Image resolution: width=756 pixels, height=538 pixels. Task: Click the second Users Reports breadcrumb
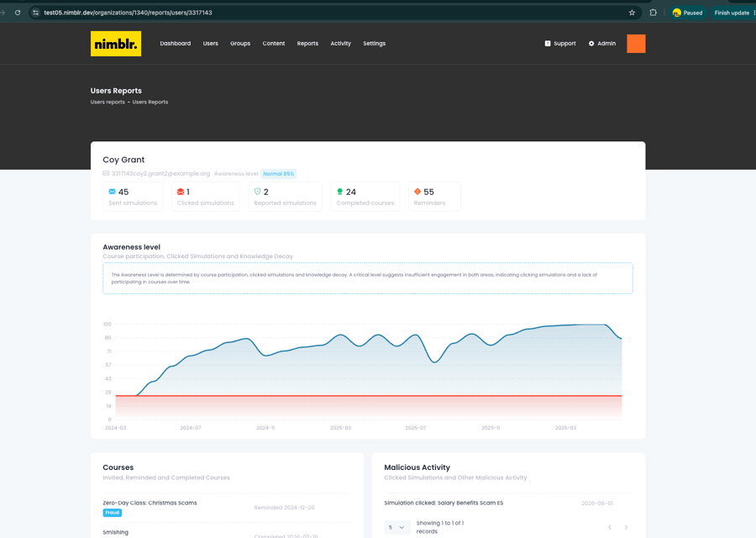click(150, 102)
